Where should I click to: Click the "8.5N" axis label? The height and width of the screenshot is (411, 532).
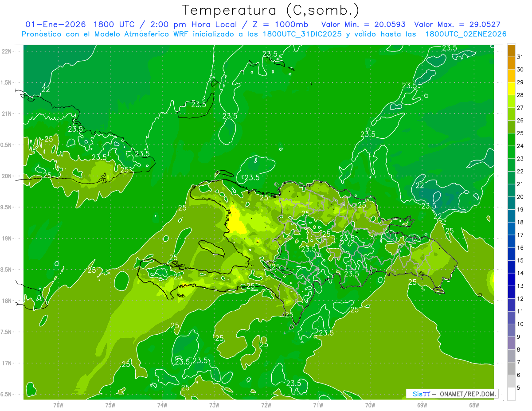coord(7,270)
